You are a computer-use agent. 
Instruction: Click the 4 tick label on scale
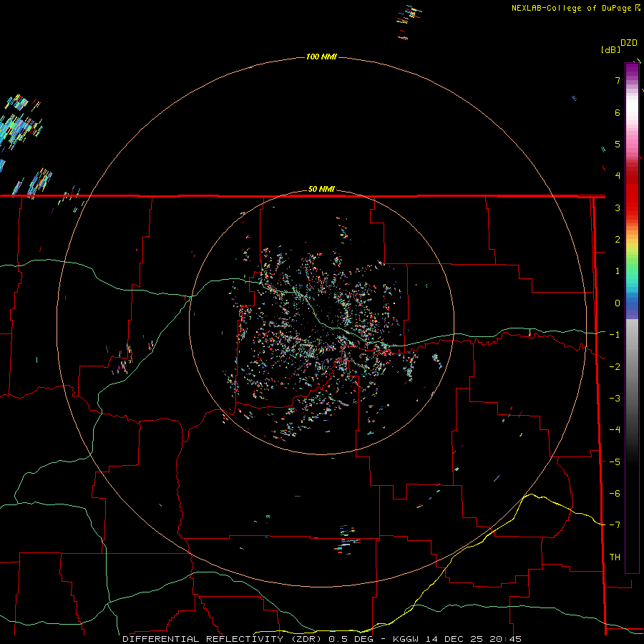(x=618, y=176)
